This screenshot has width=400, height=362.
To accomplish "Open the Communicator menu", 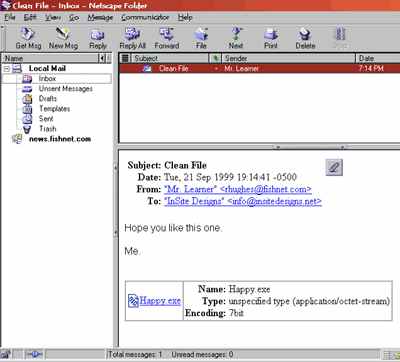I will 145,17.
